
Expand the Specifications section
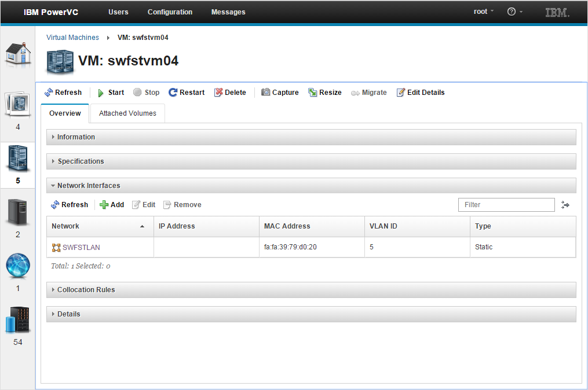[x=311, y=161]
